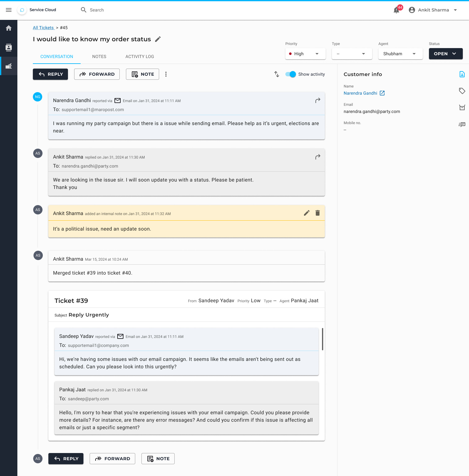Open notifications bell with 44 badge

[x=397, y=10]
